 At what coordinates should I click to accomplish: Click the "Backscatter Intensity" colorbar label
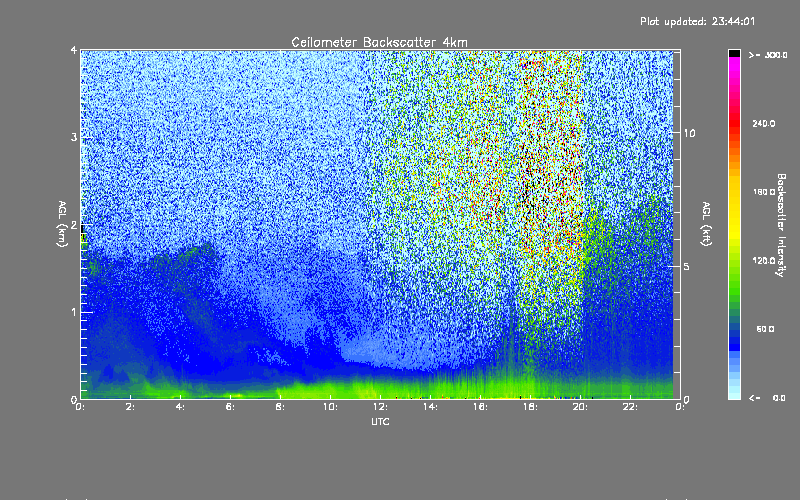[x=781, y=225]
